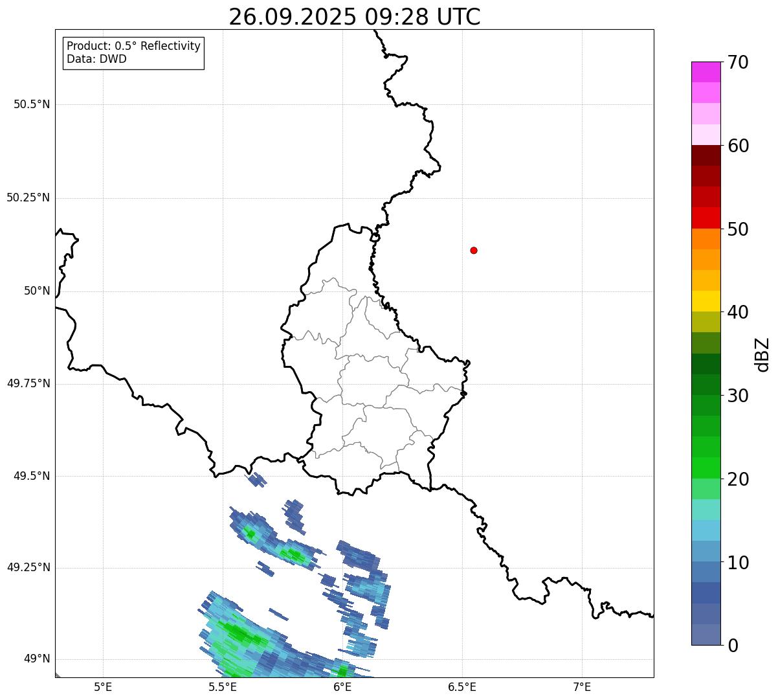Image resolution: width=778 pixels, height=700 pixels.
Task: Click the red station marker dot
Action: pos(474,250)
